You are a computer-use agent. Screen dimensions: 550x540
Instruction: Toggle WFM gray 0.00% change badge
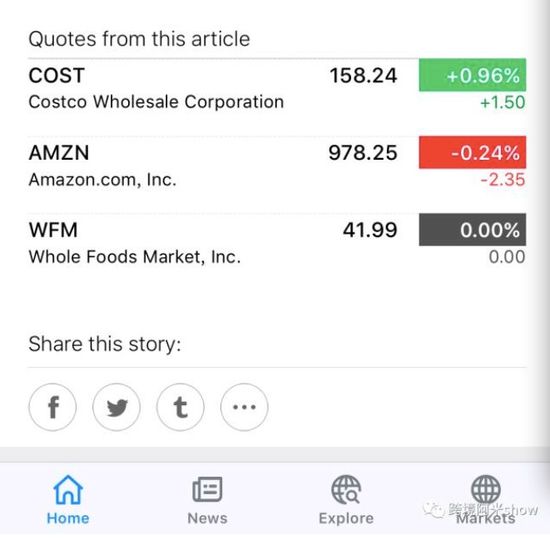tap(472, 229)
